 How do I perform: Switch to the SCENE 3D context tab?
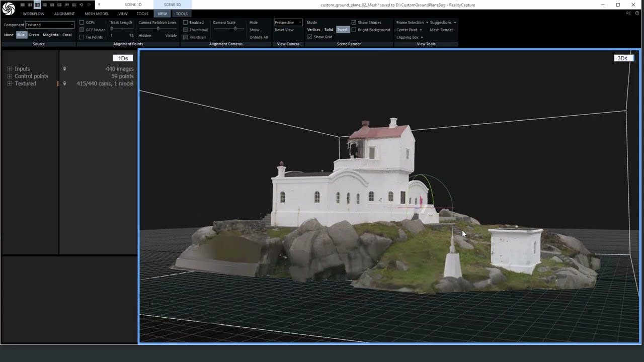[172, 5]
